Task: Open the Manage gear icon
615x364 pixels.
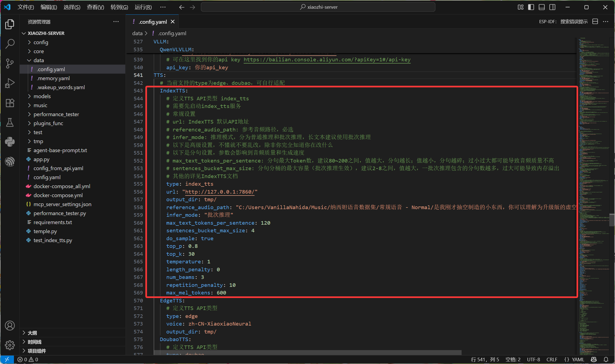Action: click(10, 345)
